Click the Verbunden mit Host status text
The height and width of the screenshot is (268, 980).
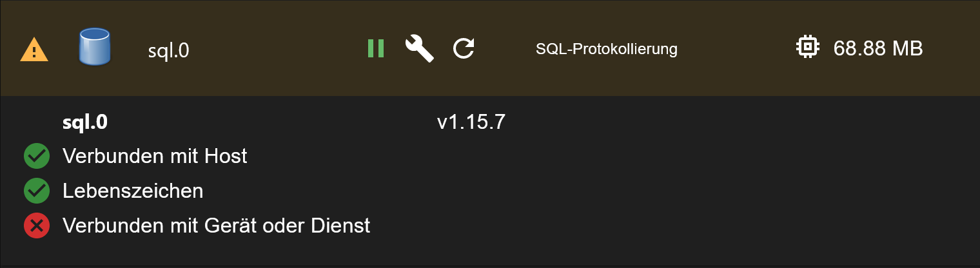(155, 156)
